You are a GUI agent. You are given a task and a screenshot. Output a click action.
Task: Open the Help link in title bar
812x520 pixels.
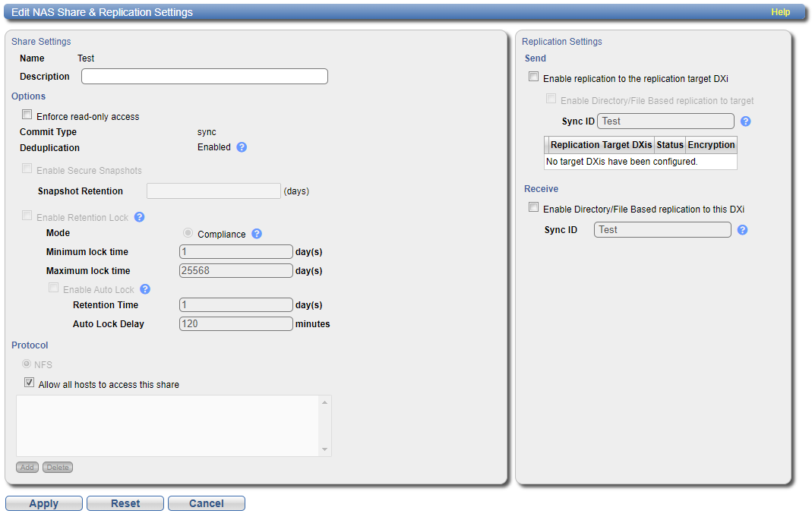tap(780, 12)
